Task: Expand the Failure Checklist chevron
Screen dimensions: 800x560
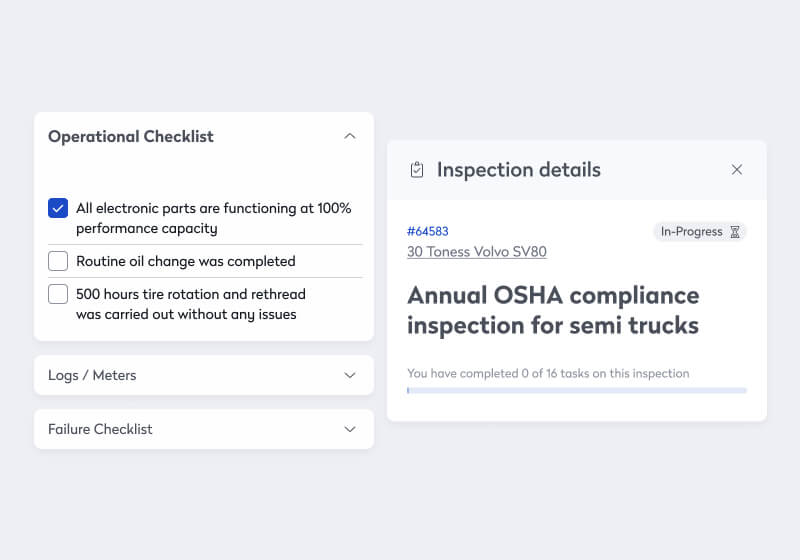Action: coord(349,429)
